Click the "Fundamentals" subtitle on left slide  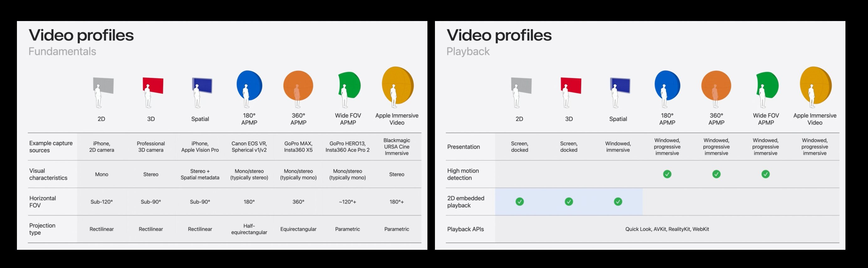[62, 51]
